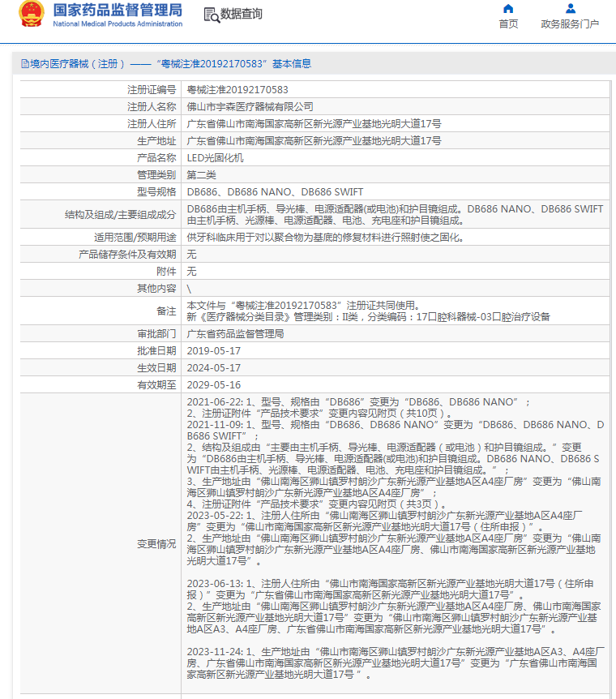Click expiry date 2029-05-16
This screenshot has width=616, height=699.
click(213, 384)
